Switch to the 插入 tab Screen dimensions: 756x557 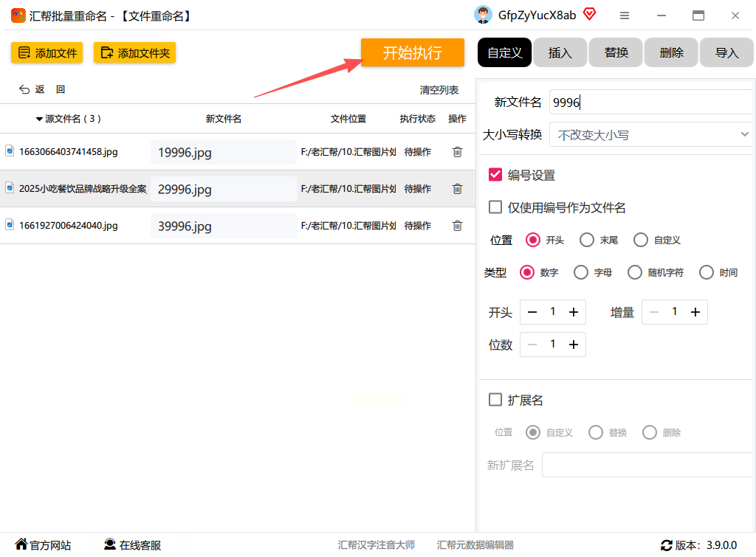click(x=560, y=52)
